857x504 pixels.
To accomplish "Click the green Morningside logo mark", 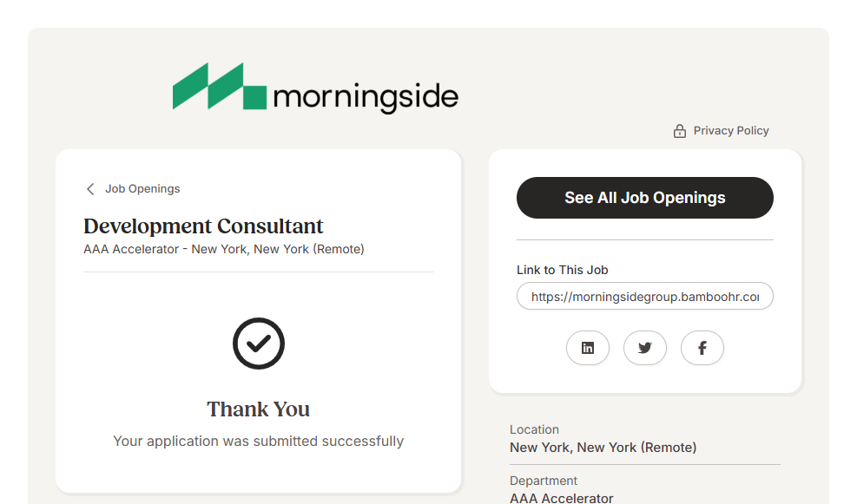I will 219,87.
